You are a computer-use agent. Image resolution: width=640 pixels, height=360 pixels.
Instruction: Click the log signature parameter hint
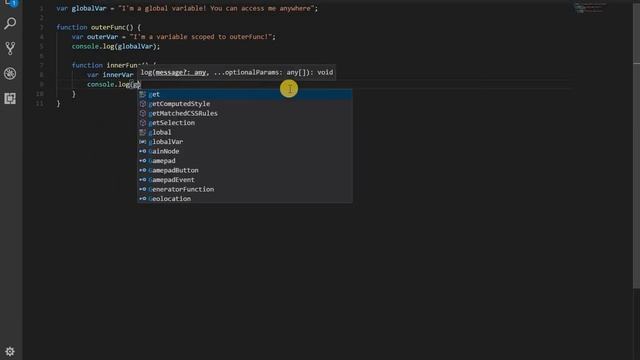pyautogui.click(x=237, y=72)
